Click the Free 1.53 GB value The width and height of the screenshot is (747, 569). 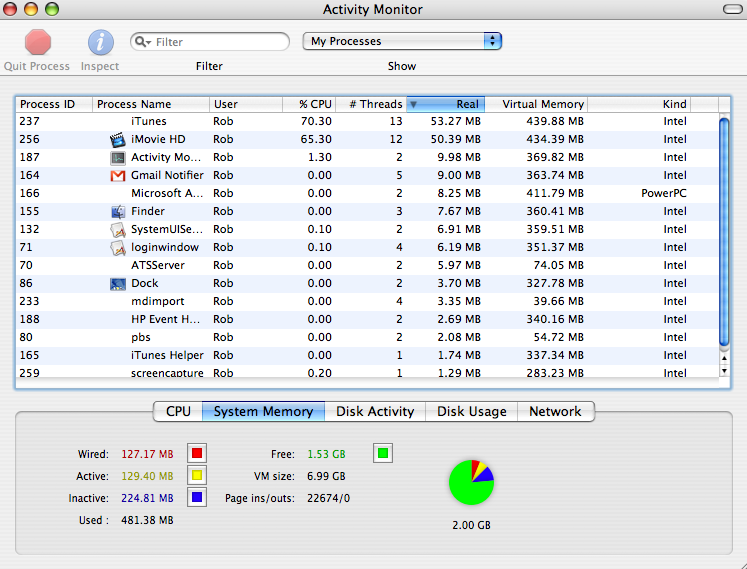(326, 454)
